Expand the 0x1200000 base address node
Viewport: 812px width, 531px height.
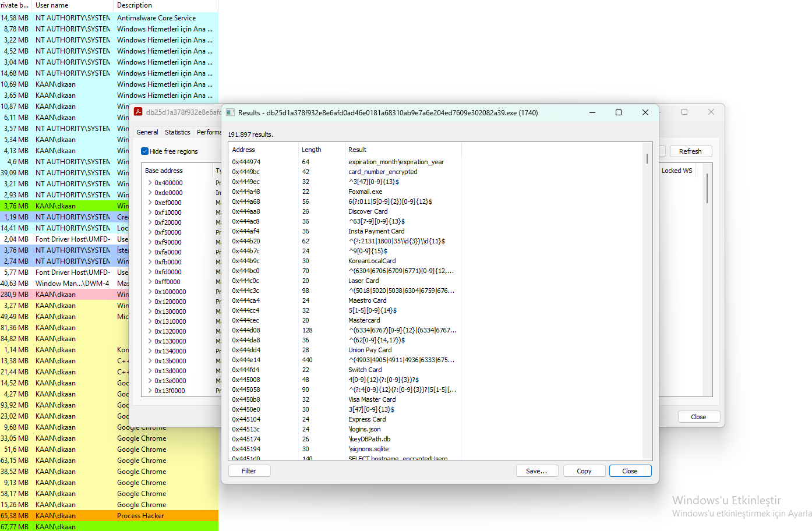click(150, 302)
